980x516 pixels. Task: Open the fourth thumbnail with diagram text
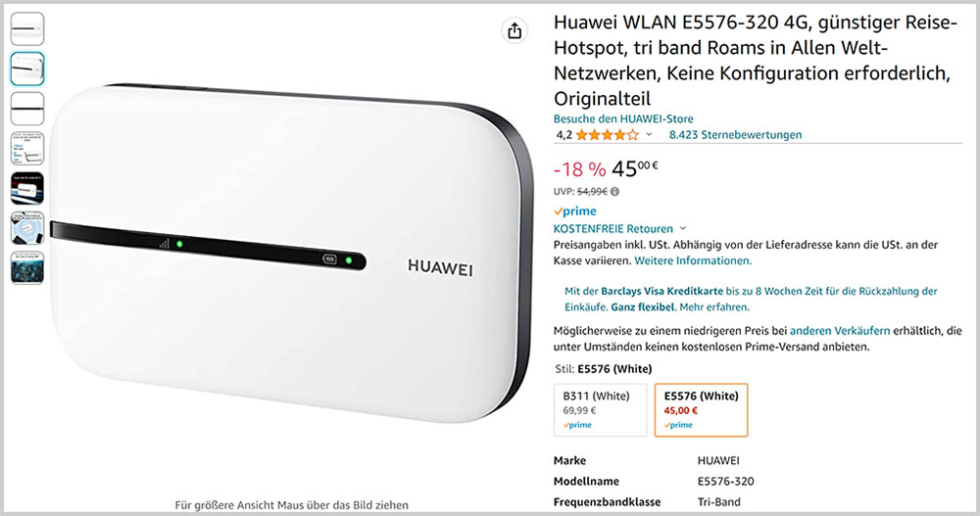point(27,149)
